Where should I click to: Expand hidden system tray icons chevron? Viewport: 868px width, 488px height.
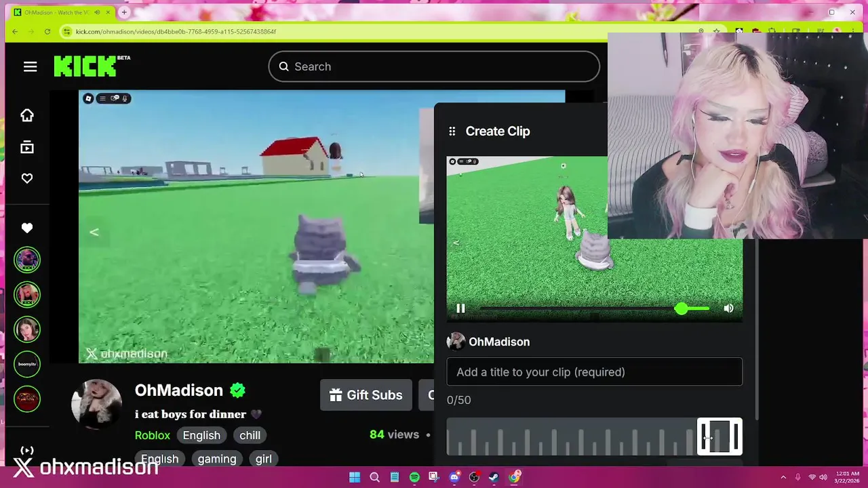(x=783, y=477)
